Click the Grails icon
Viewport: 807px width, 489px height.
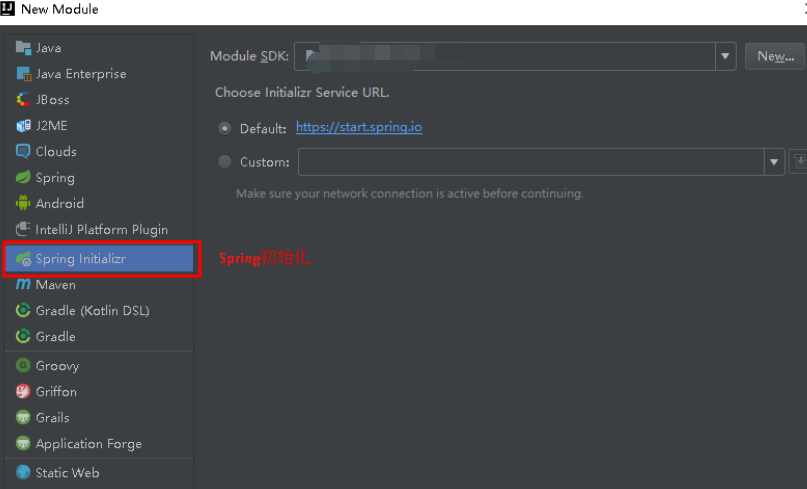23,417
